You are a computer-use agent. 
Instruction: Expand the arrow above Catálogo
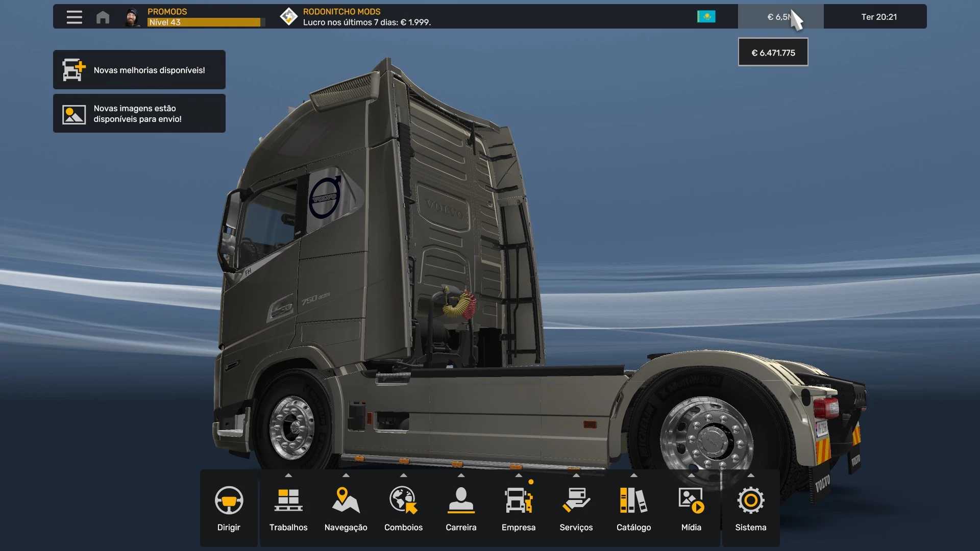pyautogui.click(x=633, y=475)
